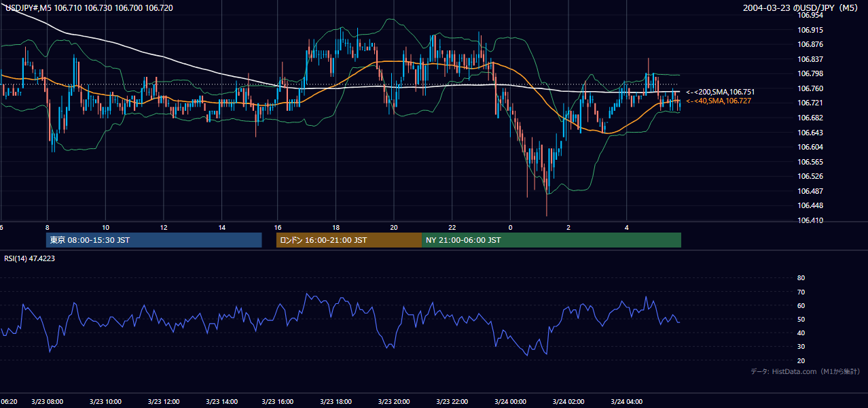Click hour label 8 above the session bars
868x408 pixels.
[47, 227]
